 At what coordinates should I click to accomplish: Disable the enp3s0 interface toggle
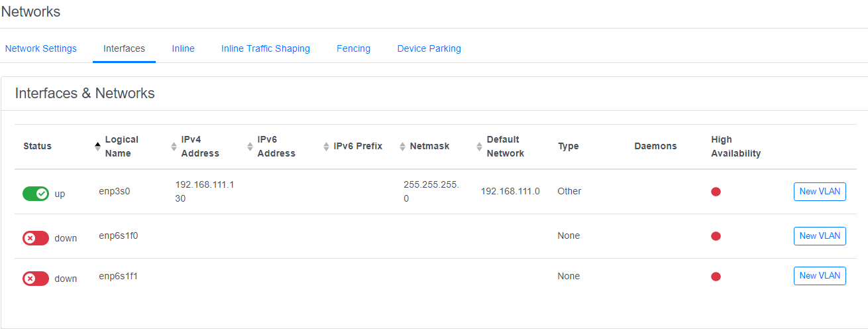pos(36,194)
